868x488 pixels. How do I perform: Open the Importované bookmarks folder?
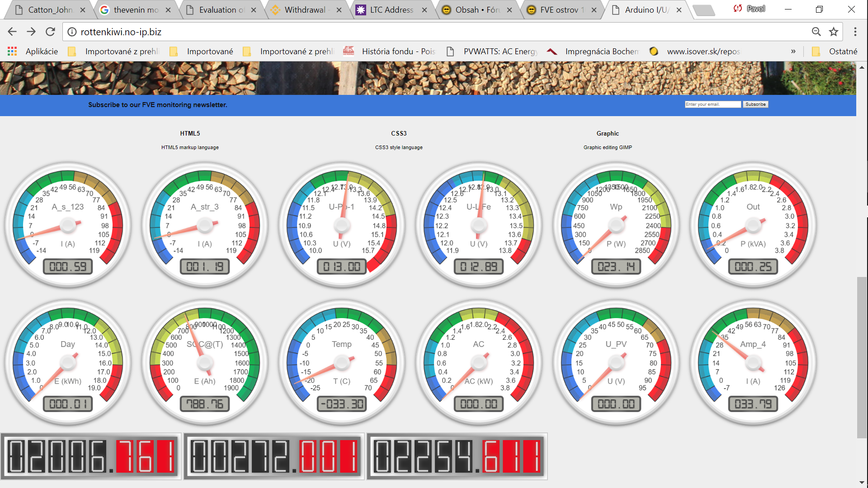[202, 52]
